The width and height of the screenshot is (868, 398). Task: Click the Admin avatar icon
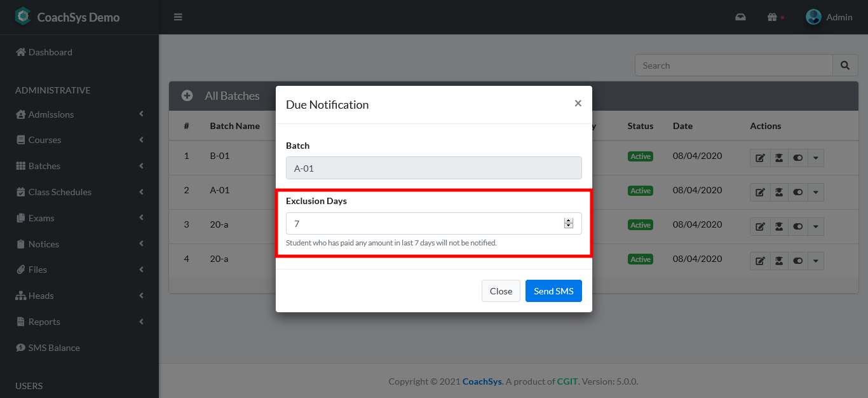click(x=813, y=17)
